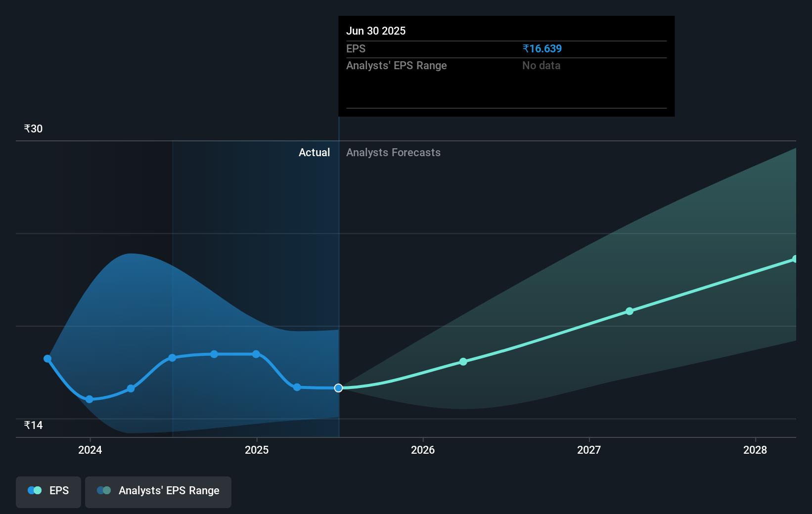Screen dimensions: 812x514
Task: Click the green forecast data point near 2026
Action: click(463, 361)
